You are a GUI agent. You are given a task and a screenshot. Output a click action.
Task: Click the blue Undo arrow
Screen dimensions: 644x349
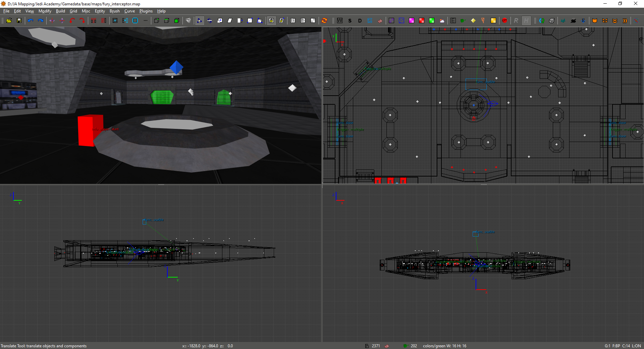tap(31, 20)
